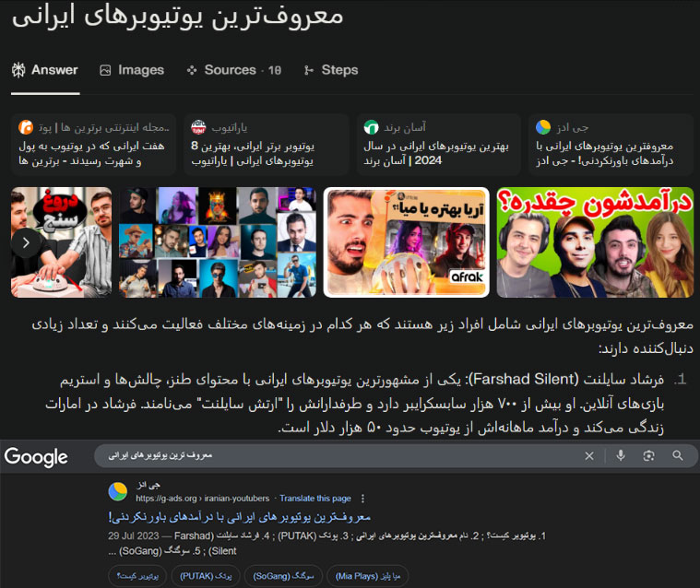Viewport: 700px width, 588px height.
Task: Click the Farshad Silent answer text
Action: 525,379
